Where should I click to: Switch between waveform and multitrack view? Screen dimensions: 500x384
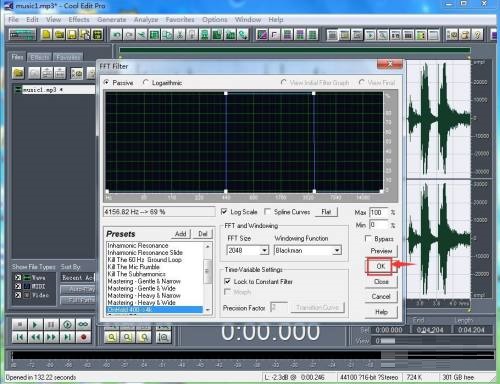22,34
